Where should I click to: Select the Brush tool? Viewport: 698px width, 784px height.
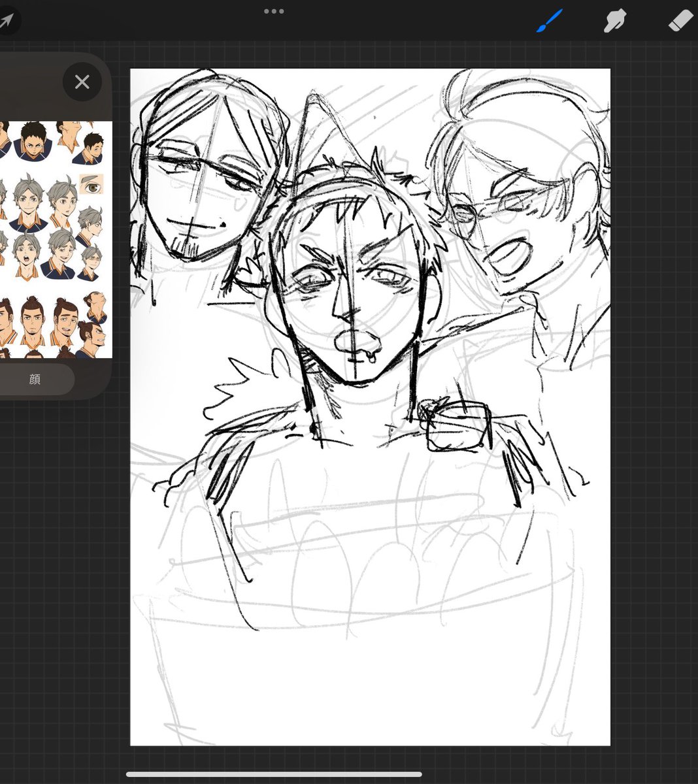[x=550, y=20]
